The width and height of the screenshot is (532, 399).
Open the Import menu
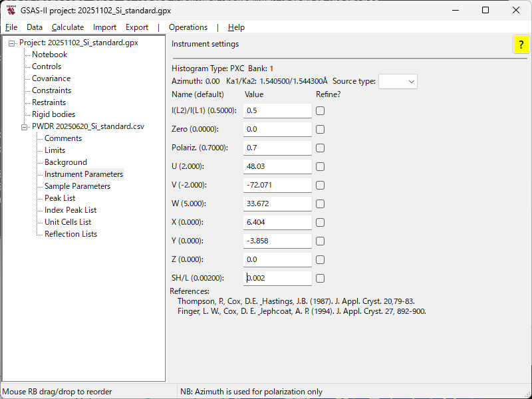click(104, 27)
